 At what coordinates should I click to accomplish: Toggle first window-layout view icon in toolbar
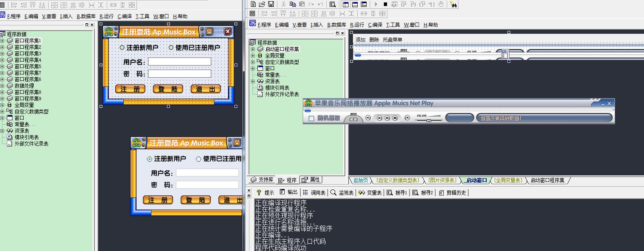pos(345,4)
